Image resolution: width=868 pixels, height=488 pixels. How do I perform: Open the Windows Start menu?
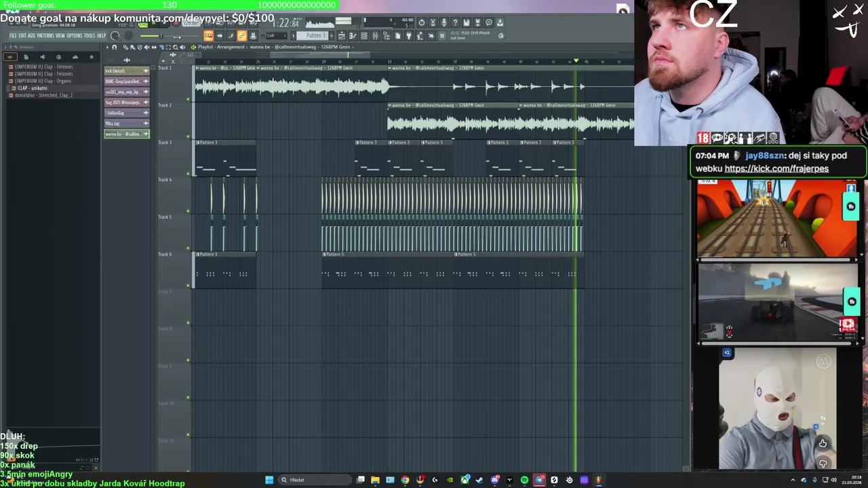[269, 480]
